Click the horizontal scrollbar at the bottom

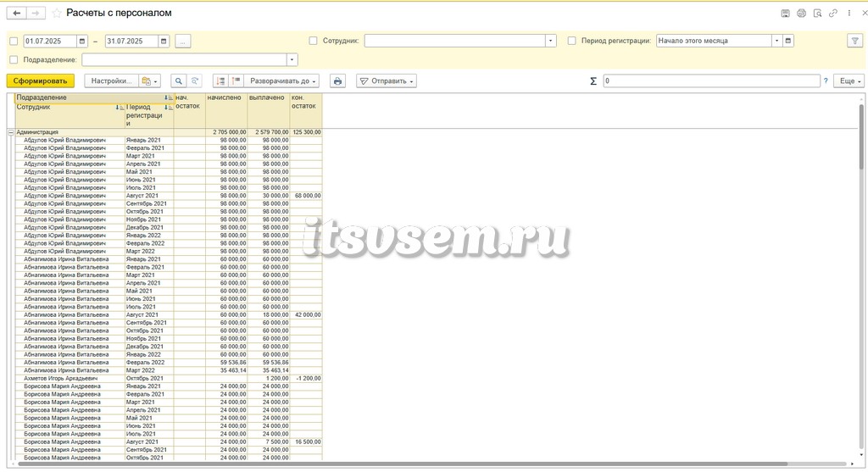pos(402,464)
